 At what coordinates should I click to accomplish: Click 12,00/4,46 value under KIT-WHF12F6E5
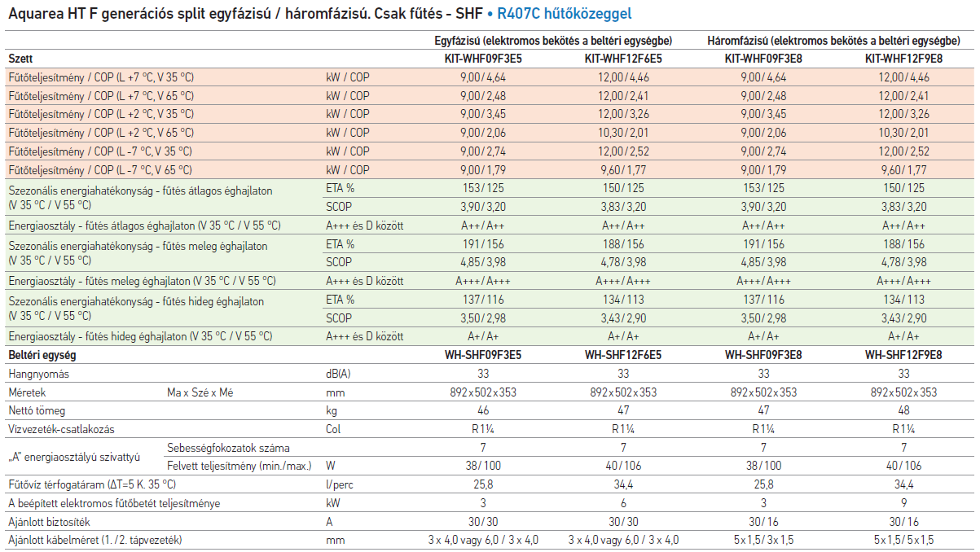point(623,77)
